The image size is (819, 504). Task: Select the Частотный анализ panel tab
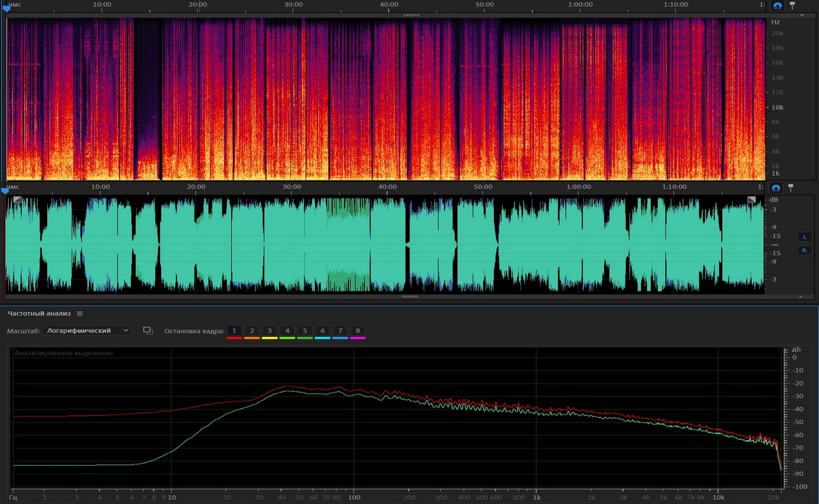tap(40, 313)
